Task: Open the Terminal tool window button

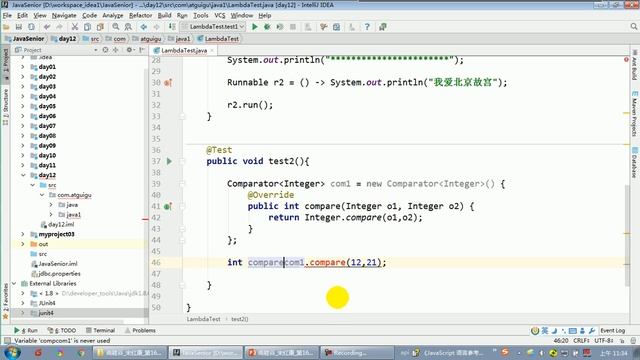Action: coord(100,330)
